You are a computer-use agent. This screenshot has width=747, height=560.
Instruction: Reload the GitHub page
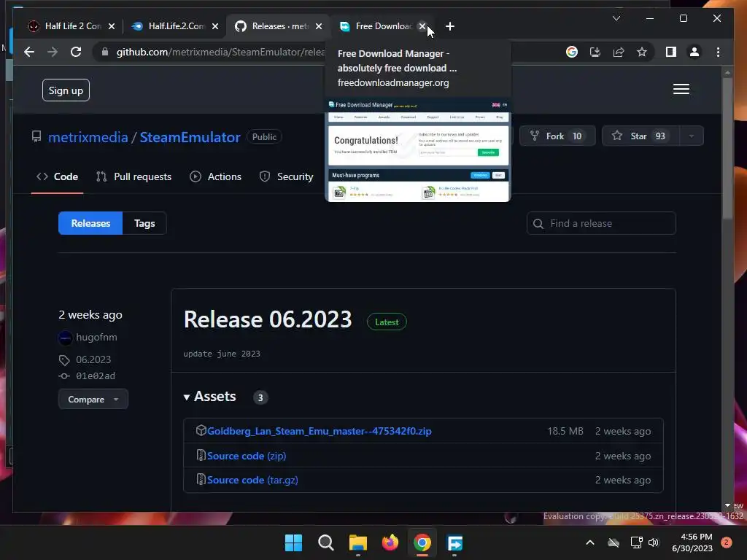pyautogui.click(x=76, y=52)
